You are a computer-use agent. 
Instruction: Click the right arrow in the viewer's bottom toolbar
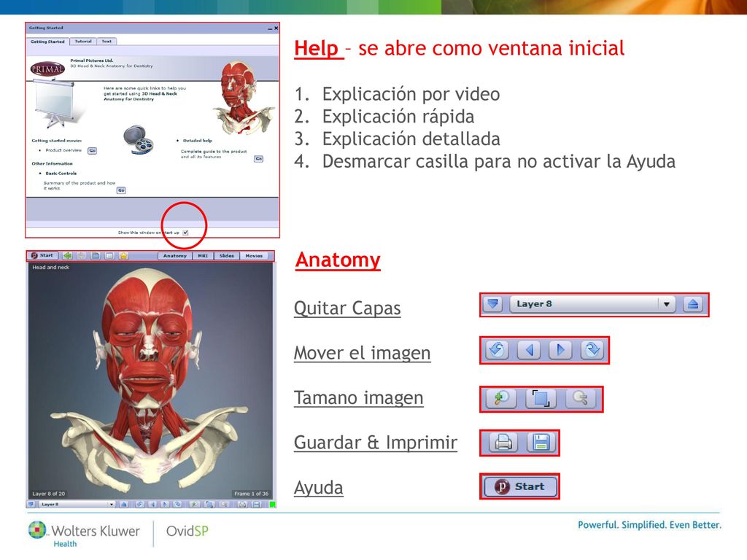tap(165, 505)
